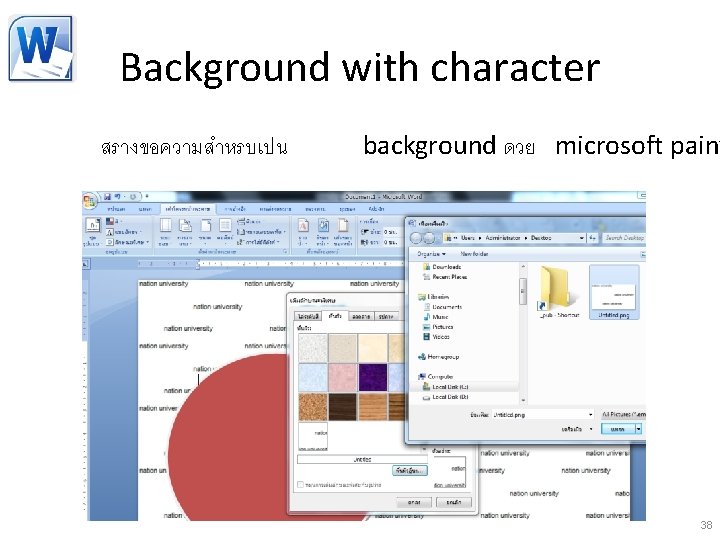
Task: Toggle rotate fill effect with shape checkbox
Action: click(x=301, y=485)
